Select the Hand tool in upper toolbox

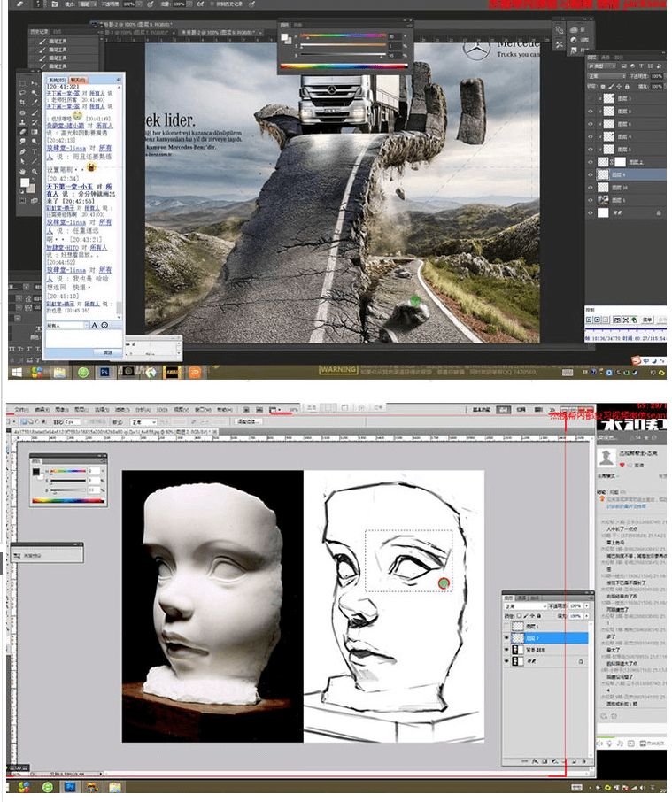point(22,172)
